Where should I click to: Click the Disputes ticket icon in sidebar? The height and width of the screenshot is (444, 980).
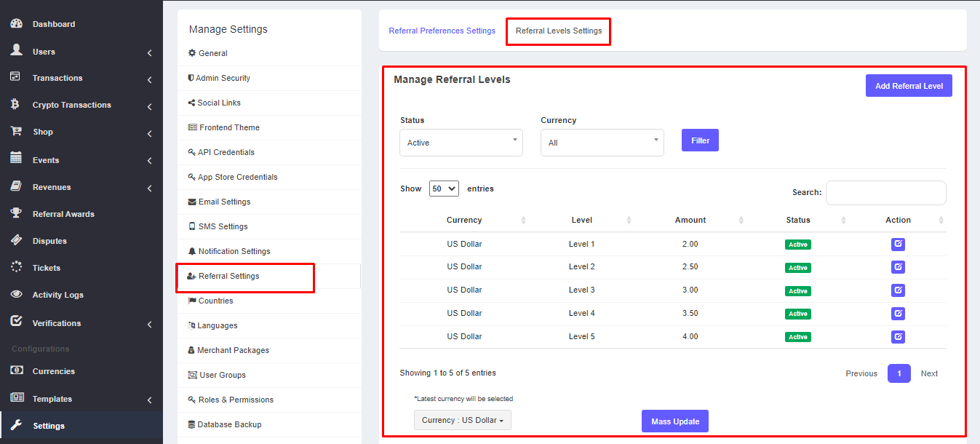click(x=16, y=241)
